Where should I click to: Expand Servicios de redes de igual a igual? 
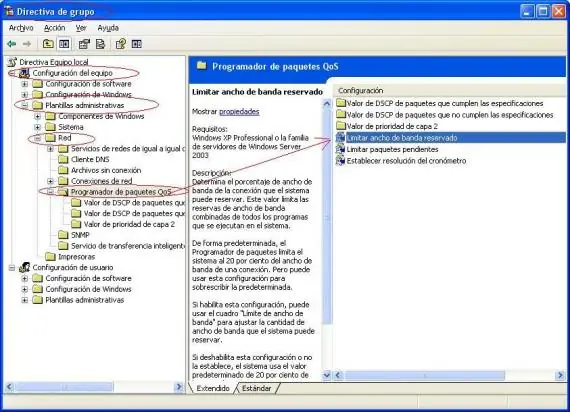(51, 149)
